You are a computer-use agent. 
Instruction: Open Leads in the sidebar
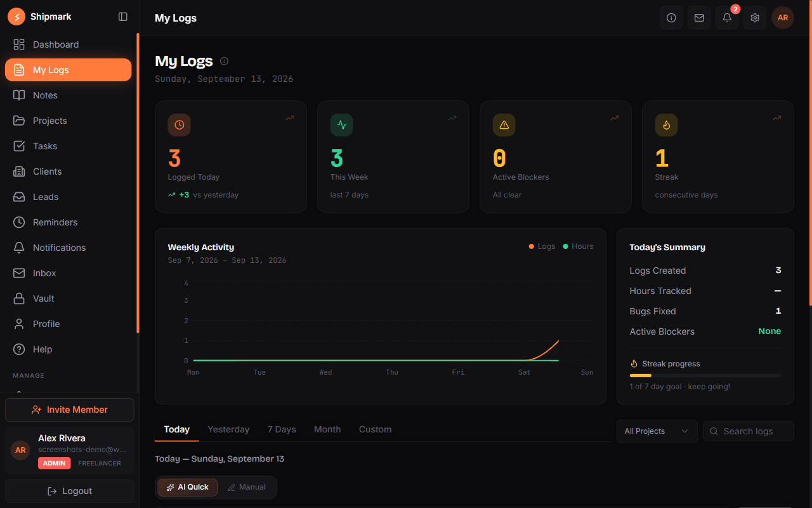click(x=69, y=197)
